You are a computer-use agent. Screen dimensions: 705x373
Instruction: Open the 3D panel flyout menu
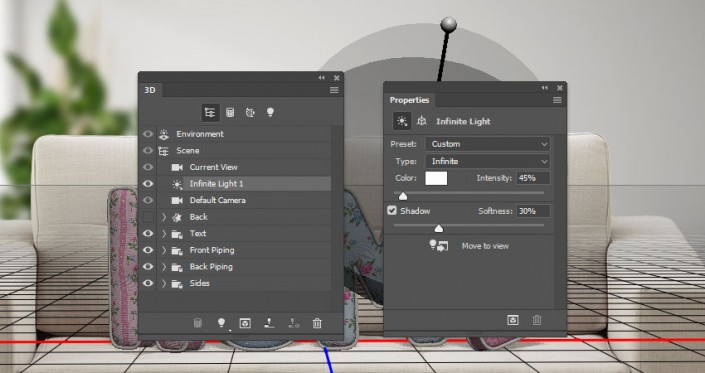click(x=334, y=90)
